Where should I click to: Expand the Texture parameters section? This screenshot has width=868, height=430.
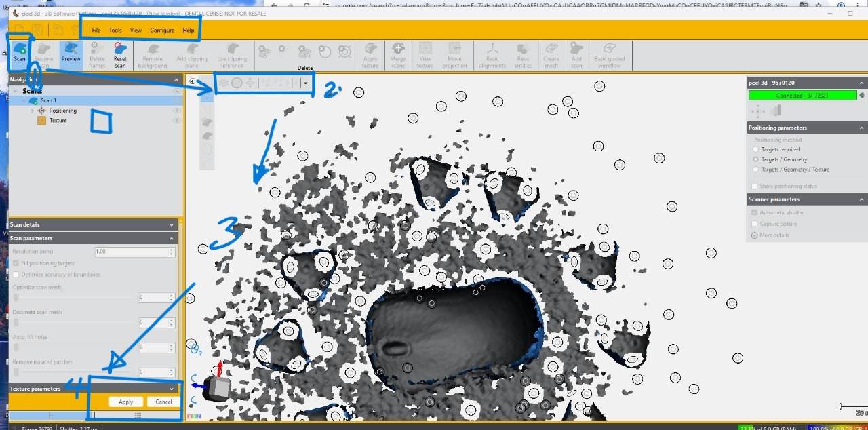[172, 389]
